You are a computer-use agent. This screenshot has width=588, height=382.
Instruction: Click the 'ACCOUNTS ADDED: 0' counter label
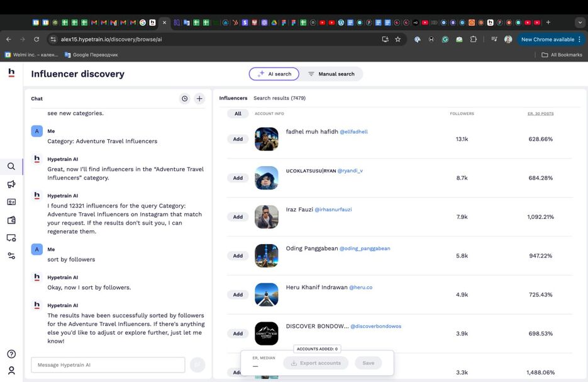317,349
